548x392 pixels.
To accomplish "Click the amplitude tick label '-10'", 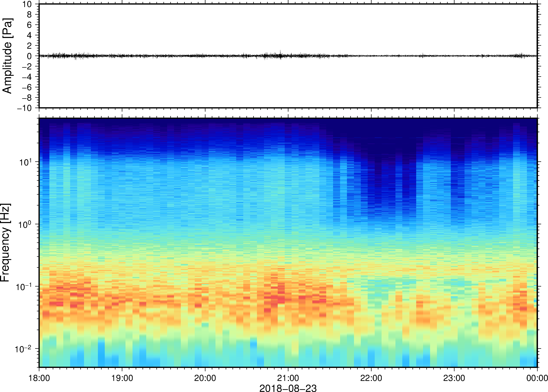I will [x=25, y=108].
